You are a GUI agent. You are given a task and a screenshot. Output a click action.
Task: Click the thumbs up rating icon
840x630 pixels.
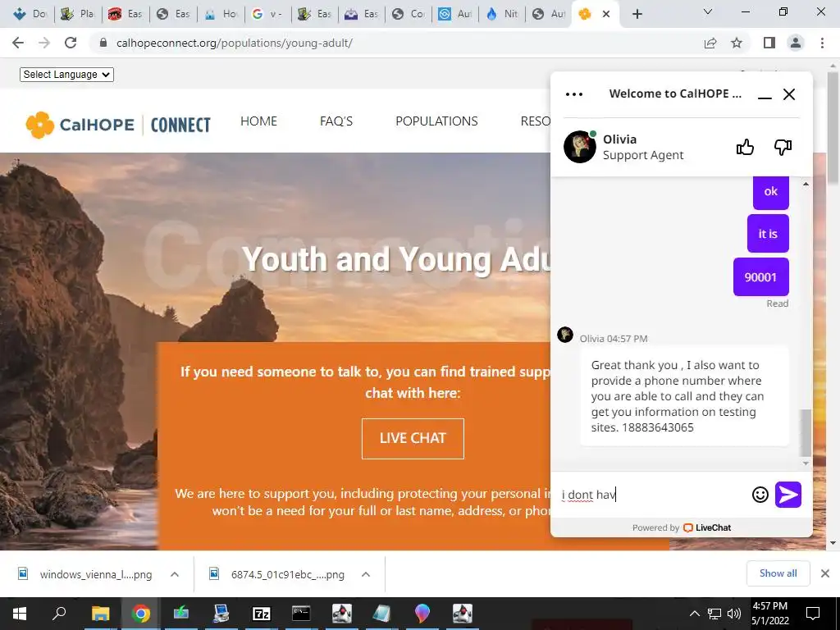coord(745,147)
